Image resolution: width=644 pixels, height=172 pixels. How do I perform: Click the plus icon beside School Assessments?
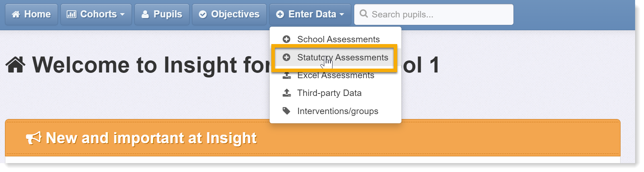pos(286,39)
